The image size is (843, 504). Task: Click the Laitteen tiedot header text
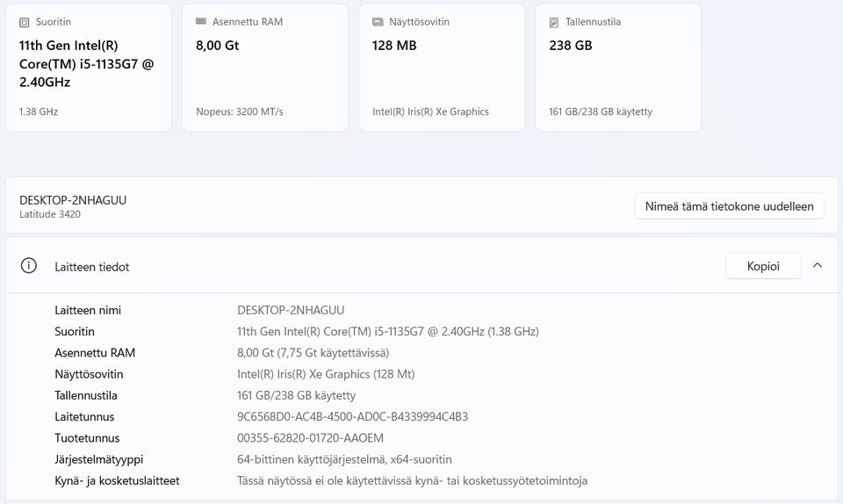(92, 267)
